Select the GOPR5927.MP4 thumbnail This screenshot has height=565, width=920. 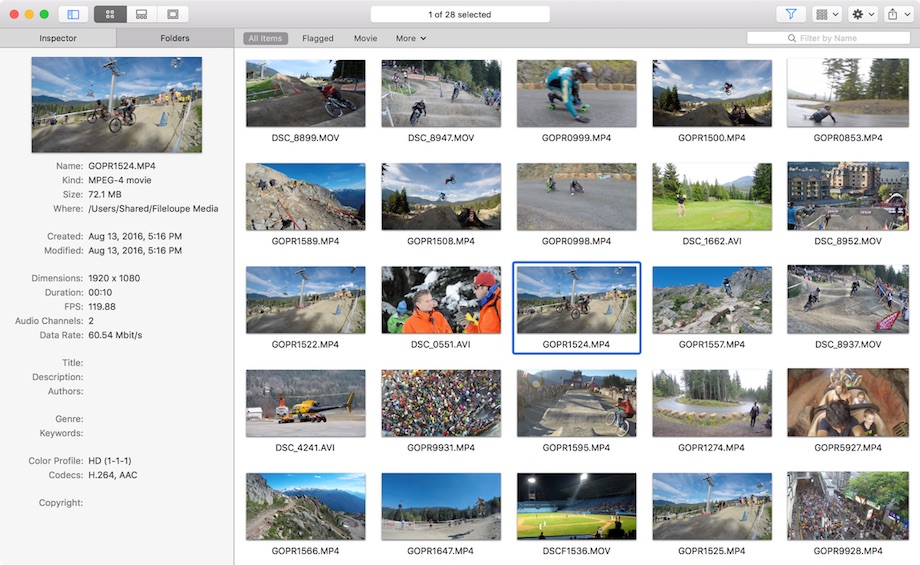coord(848,403)
